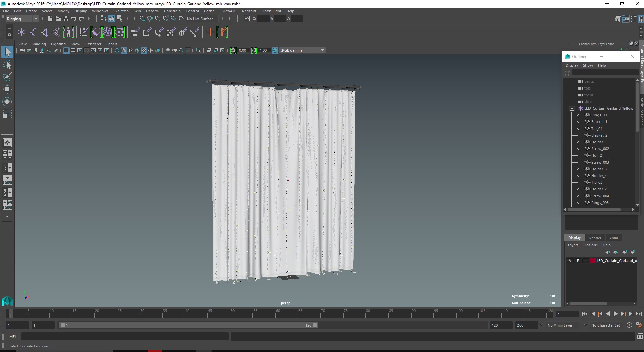Activate the Scale tool in toolbox
The image size is (644, 352).
click(x=7, y=114)
